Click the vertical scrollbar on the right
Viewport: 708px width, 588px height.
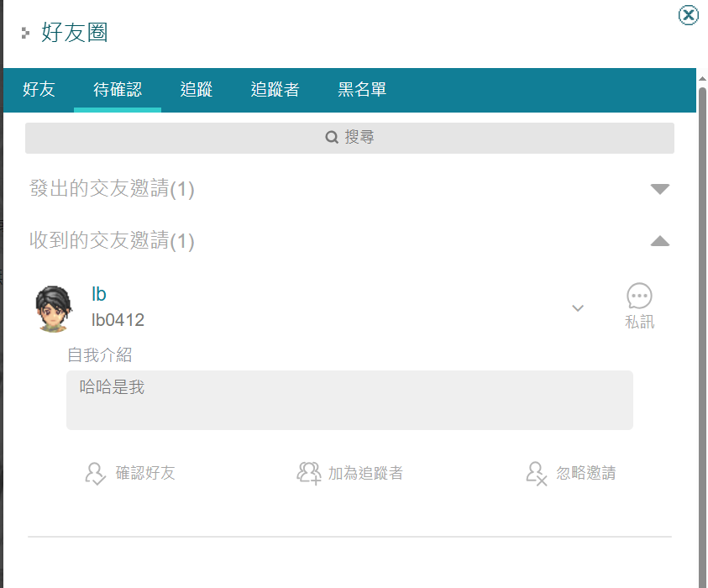(702, 336)
